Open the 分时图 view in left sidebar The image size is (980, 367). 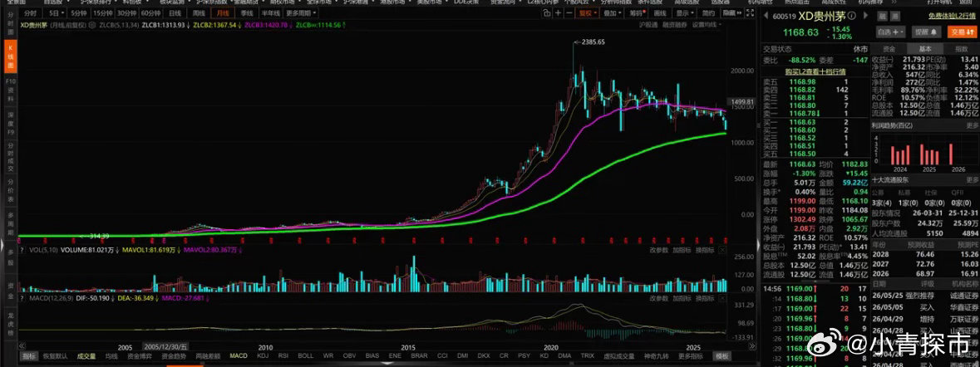pos(9,23)
